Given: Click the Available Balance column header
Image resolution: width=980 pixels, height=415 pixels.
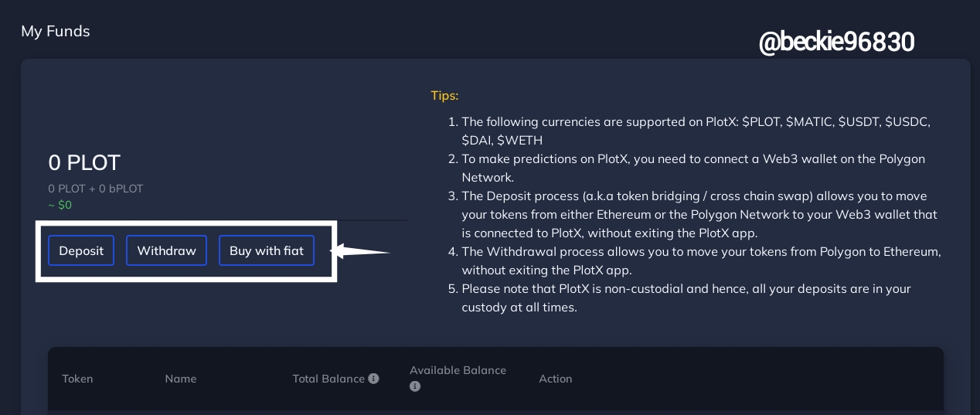Looking at the screenshot, I should click(x=458, y=370).
